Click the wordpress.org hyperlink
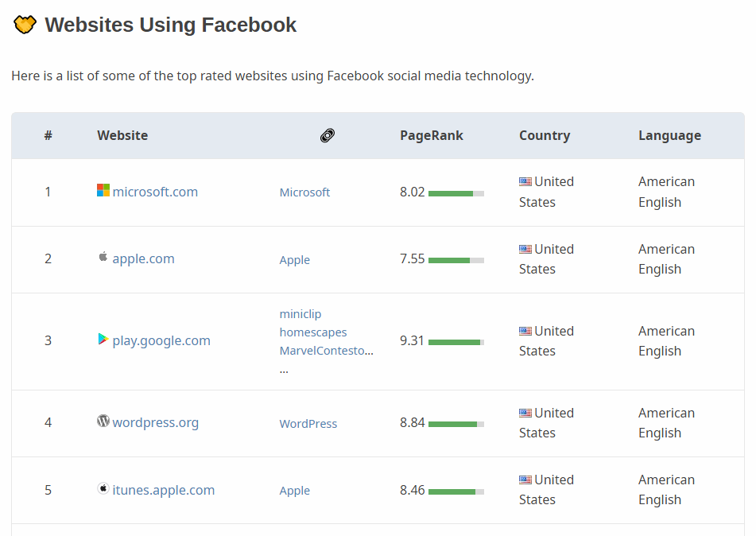 pos(156,422)
